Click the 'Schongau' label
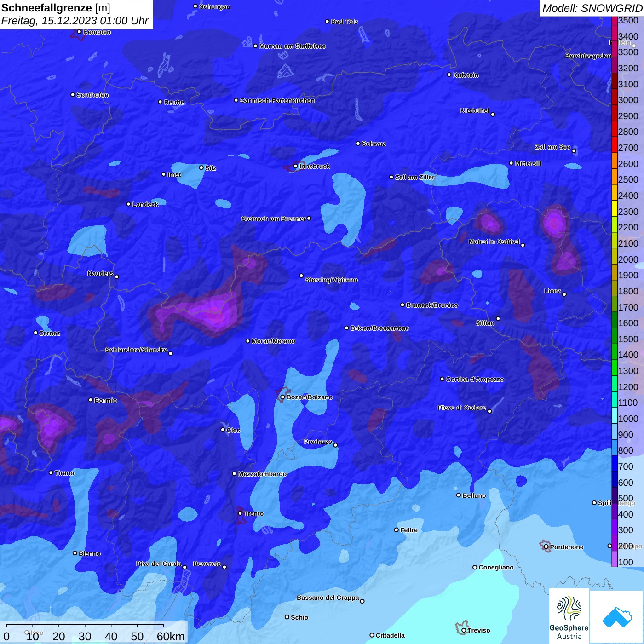The image size is (644, 644). pos(215,6)
